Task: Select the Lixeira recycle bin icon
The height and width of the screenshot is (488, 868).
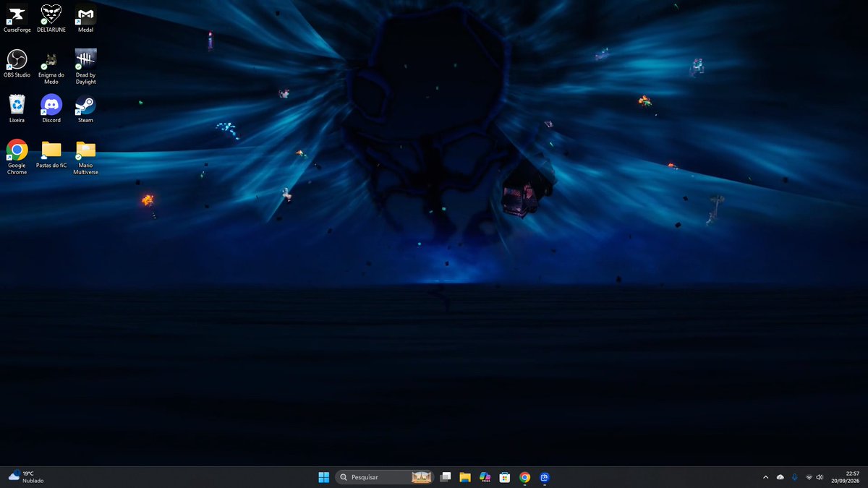Action: (17, 108)
